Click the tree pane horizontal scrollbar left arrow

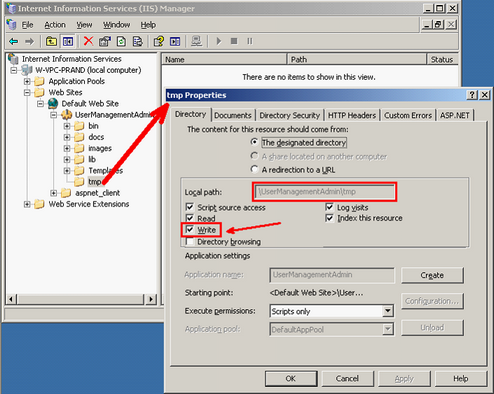(x=11, y=299)
